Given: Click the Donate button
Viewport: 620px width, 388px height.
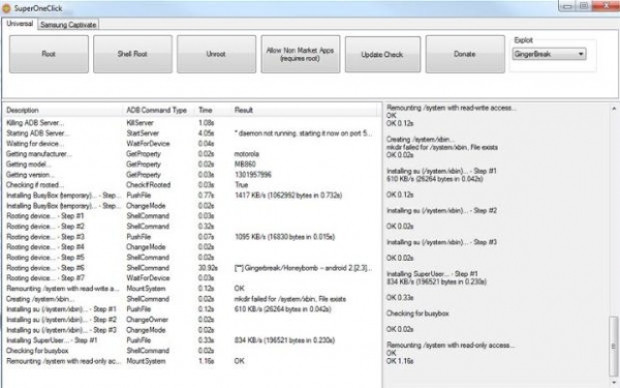Looking at the screenshot, I should click(x=465, y=54).
